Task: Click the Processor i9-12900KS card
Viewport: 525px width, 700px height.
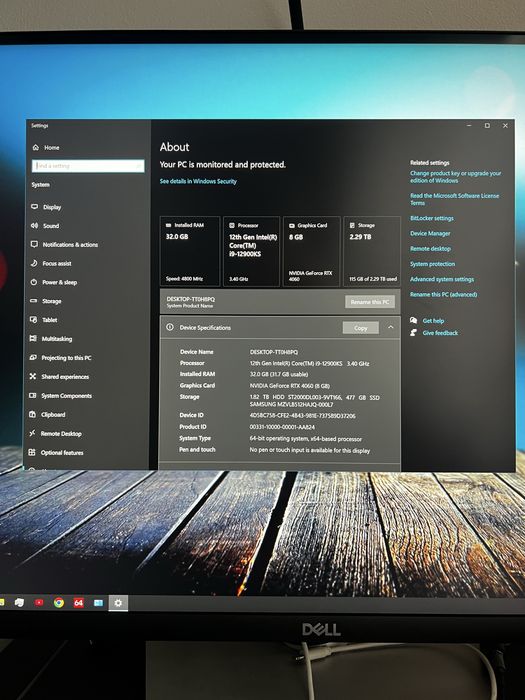Action: tap(251, 251)
